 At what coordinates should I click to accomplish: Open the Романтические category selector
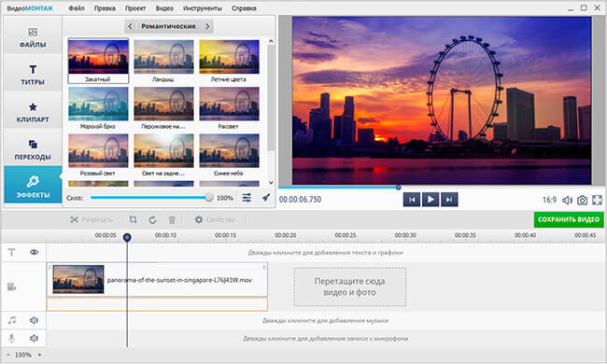[x=168, y=26]
